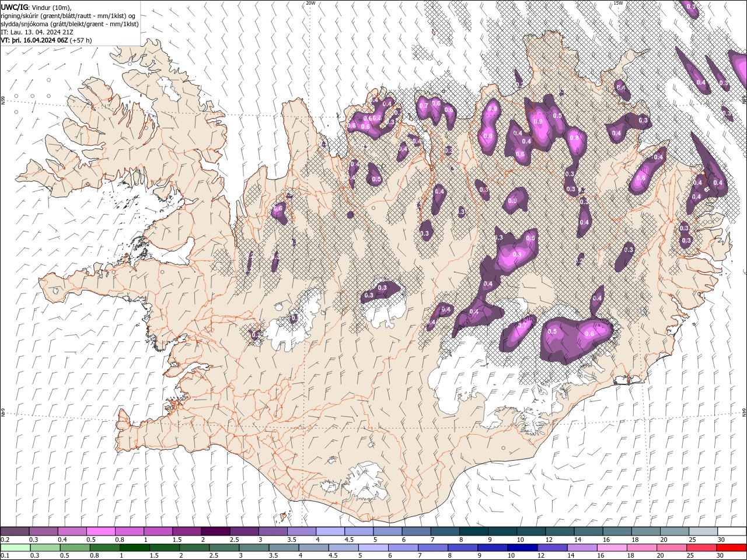Click the 'UWC/IG: Vindur (10m)' title text
This screenshot has height=560, width=747.
coord(36,7)
